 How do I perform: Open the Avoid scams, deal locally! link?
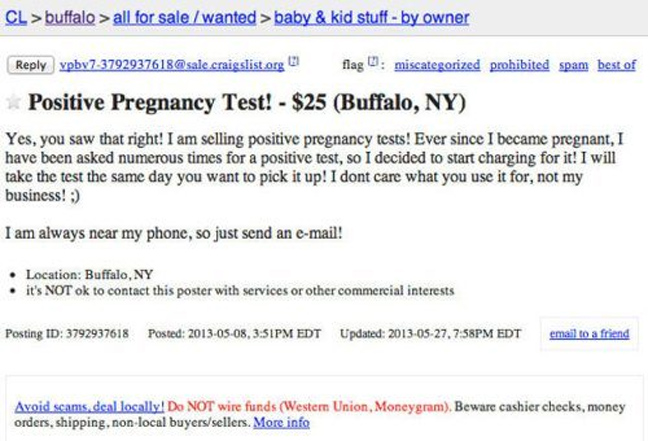pos(90,408)
